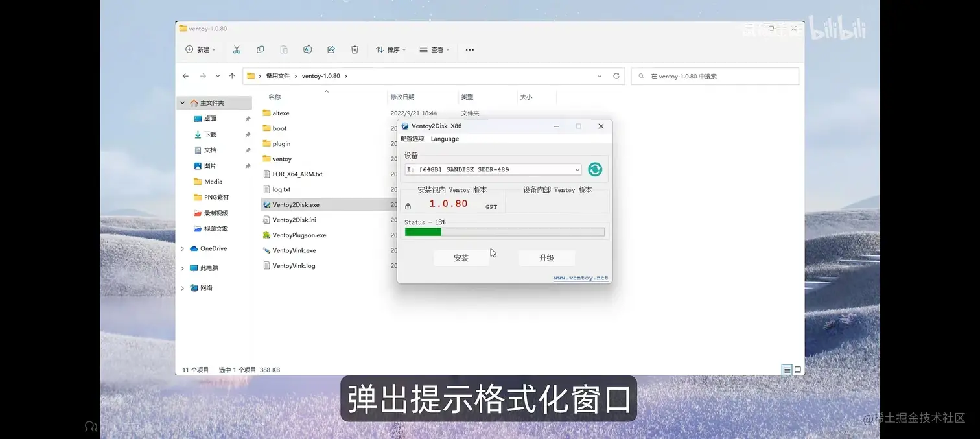Screen dimensions: 980x439
Task: Select FOR_X64_ARM.txt file
Action: pyautogui.click(x=297, y=174)
